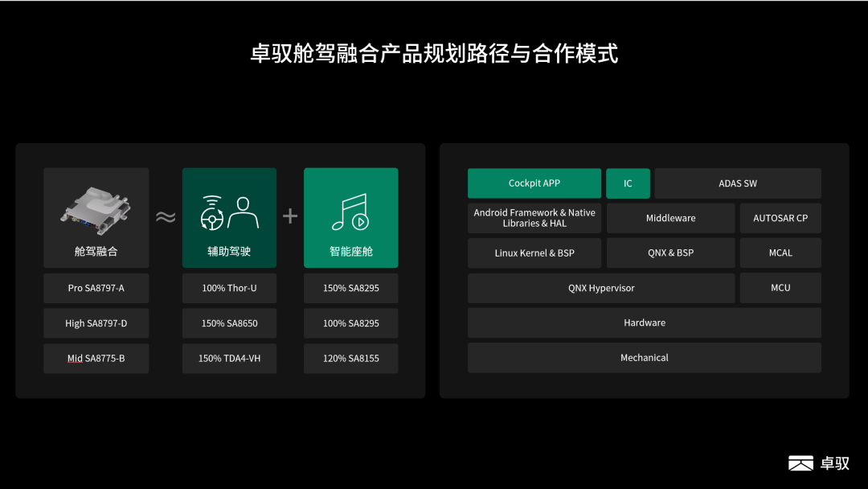The width and height of the screenshot is (868, 489).
Task: Click the MCU block
Action: pyautogui.click(x=780, y=288)
